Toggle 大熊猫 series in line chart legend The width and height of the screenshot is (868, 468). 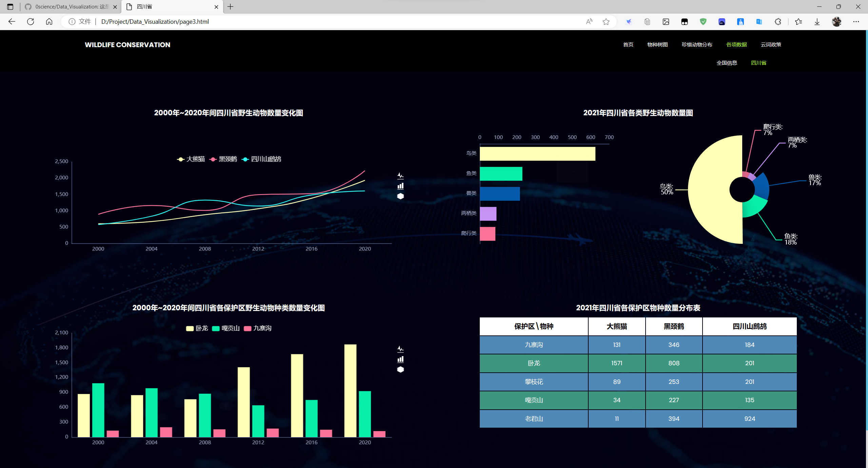(191, 159)
